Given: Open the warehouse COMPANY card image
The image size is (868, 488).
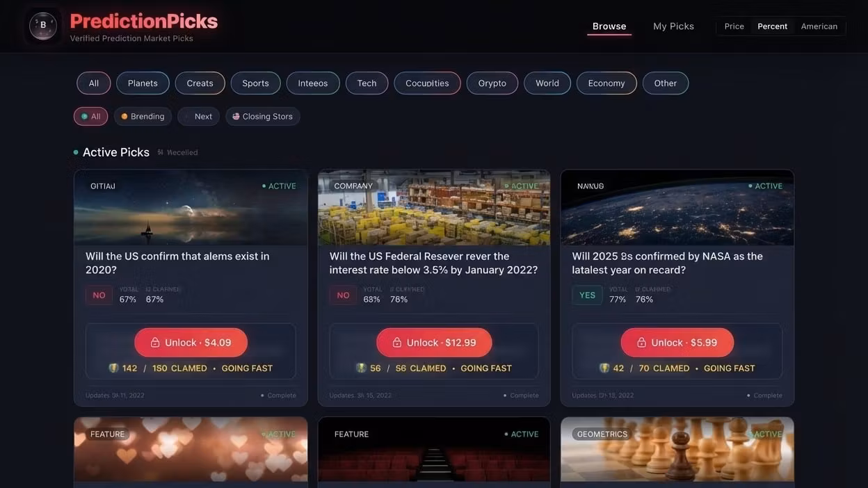Looking at the screenshot, I should [434, 207].
